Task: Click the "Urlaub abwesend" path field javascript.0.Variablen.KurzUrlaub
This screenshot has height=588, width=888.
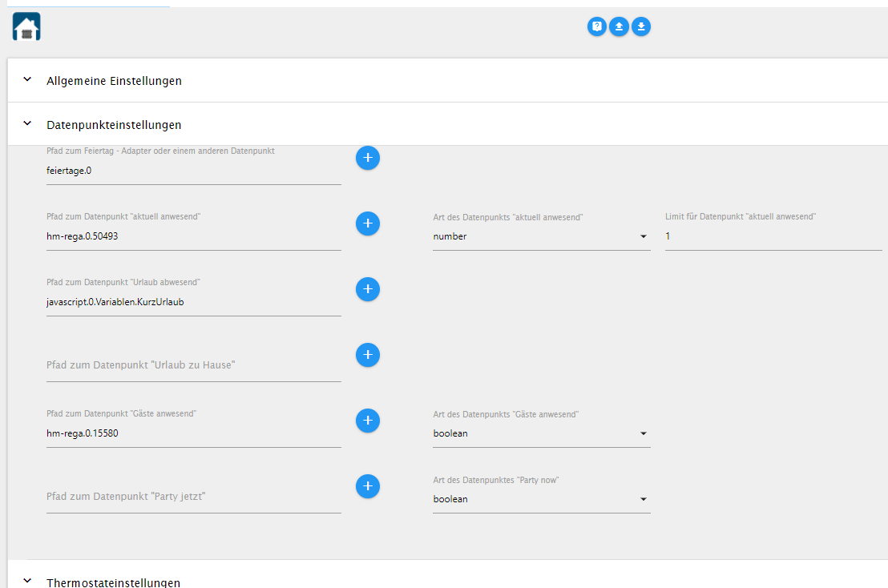Action: (194, 302)
